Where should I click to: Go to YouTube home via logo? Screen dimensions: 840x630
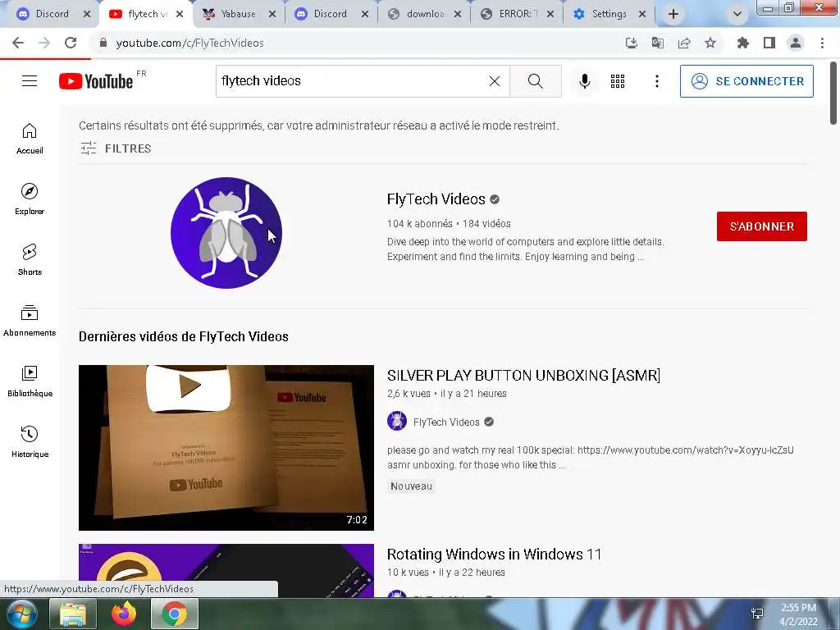tap(96, 81)
